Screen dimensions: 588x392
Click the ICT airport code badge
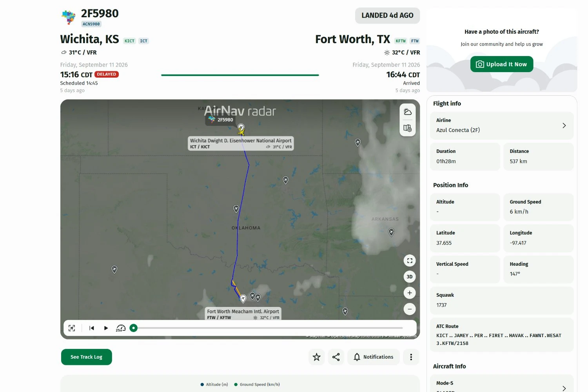coord(144,41)
